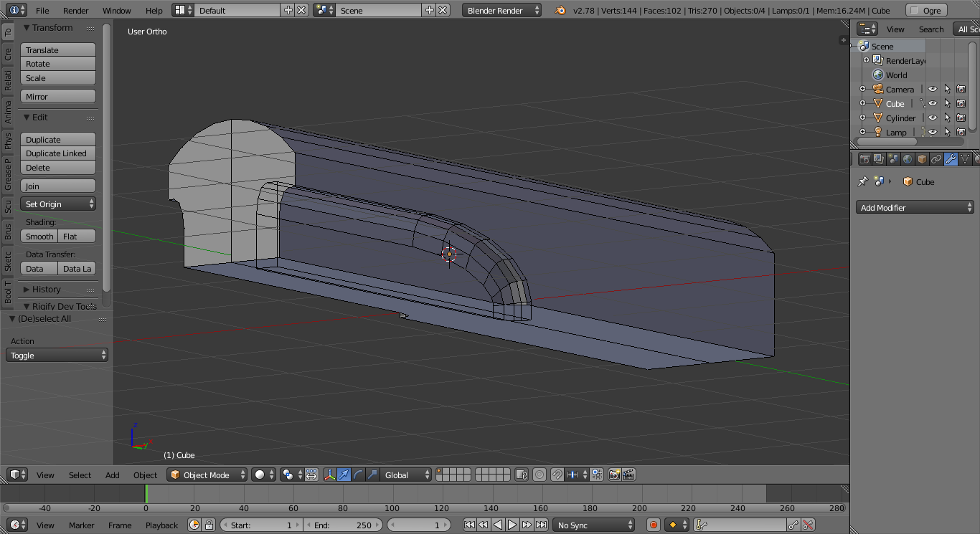Open the Constraints chain-link properties tab
The height and width of the screenshot is (534, 980).
[x=936, y=159]
